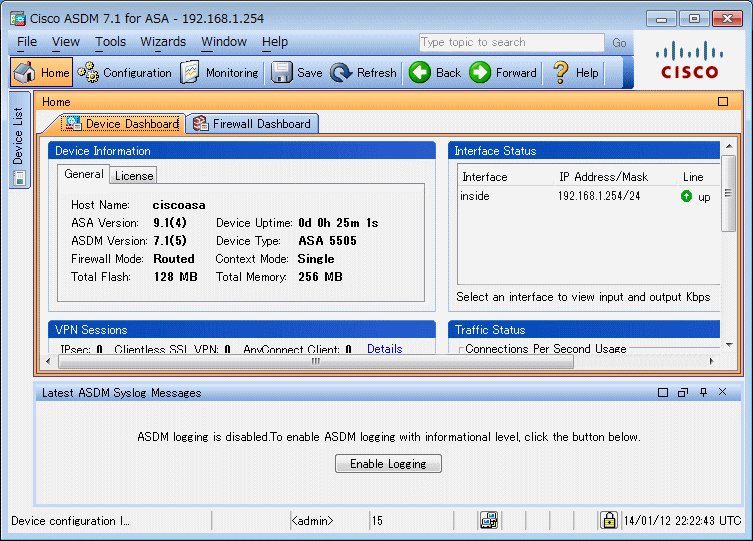Maximize the Home pane
Viewport: 753px width, 541px height.
(x=723, y=101)
